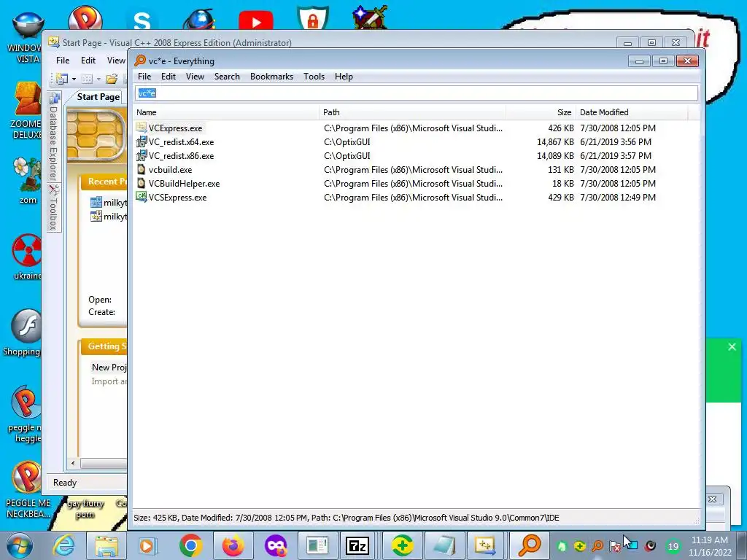Open Windows Explorer from the taskbar

(107, 545)
